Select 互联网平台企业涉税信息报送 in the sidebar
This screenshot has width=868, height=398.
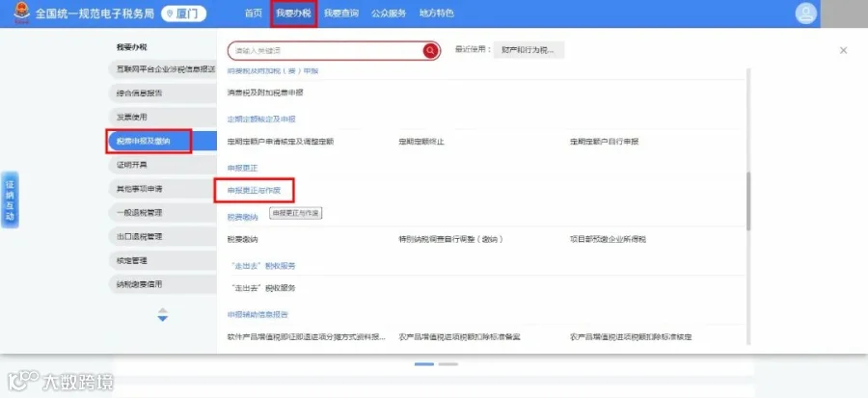tap(163, 69)
